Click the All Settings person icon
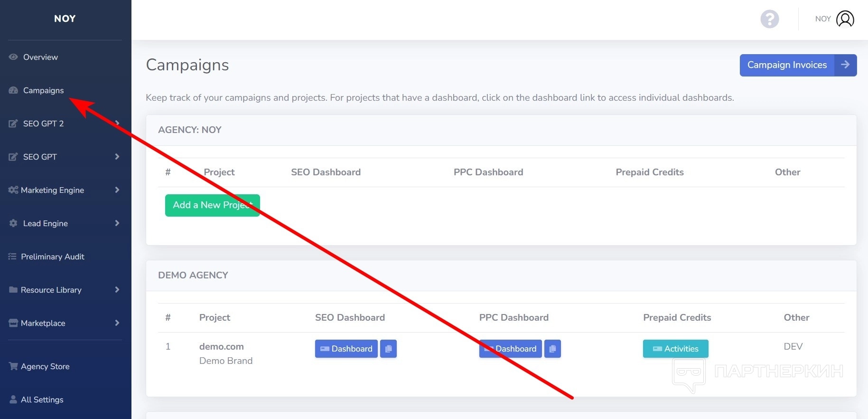This screenshot has width=868, height=419. click(13, 400)
